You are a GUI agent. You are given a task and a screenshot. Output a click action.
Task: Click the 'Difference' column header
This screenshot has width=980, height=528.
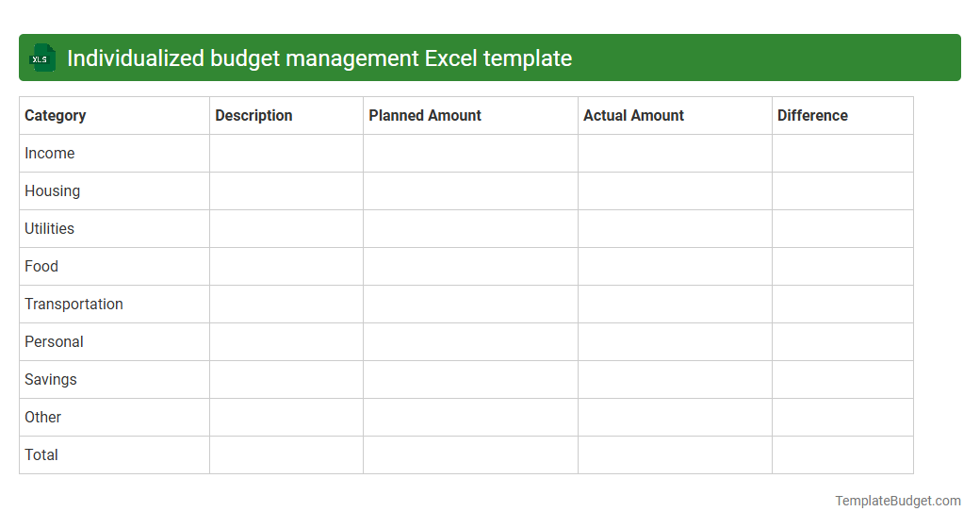point(842,116)
